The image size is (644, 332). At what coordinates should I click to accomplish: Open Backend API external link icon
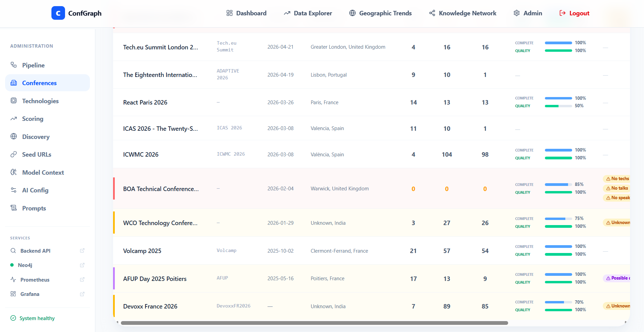tap(82, 251)
